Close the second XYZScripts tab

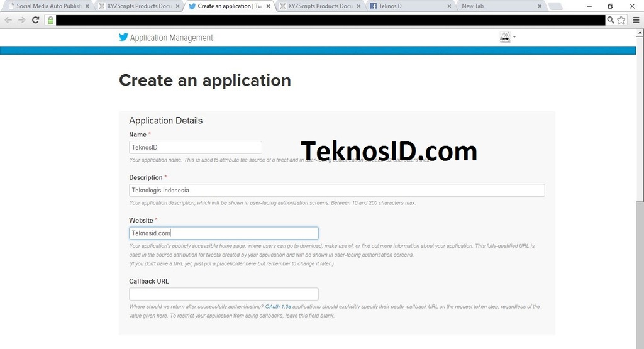[x=358, y=6]
